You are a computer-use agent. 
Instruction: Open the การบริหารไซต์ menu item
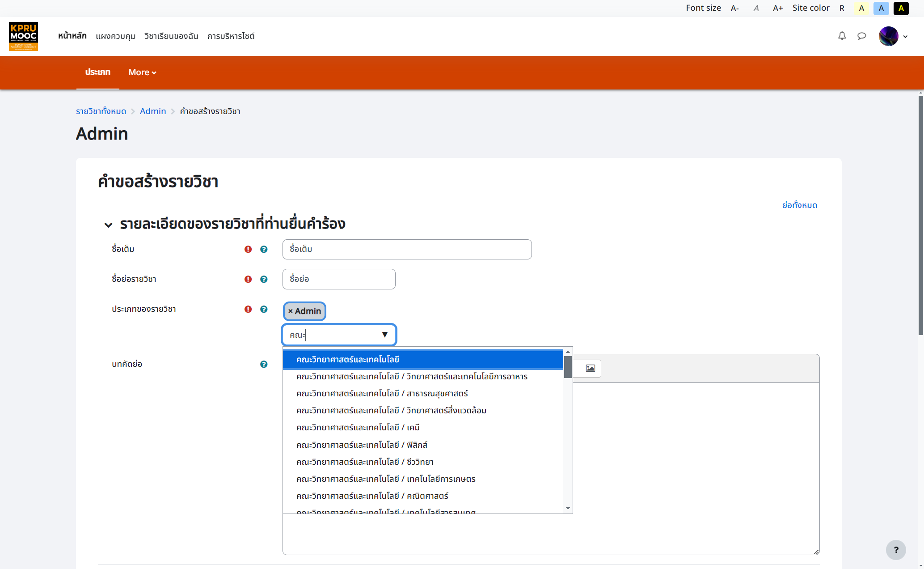click(231, 36)
